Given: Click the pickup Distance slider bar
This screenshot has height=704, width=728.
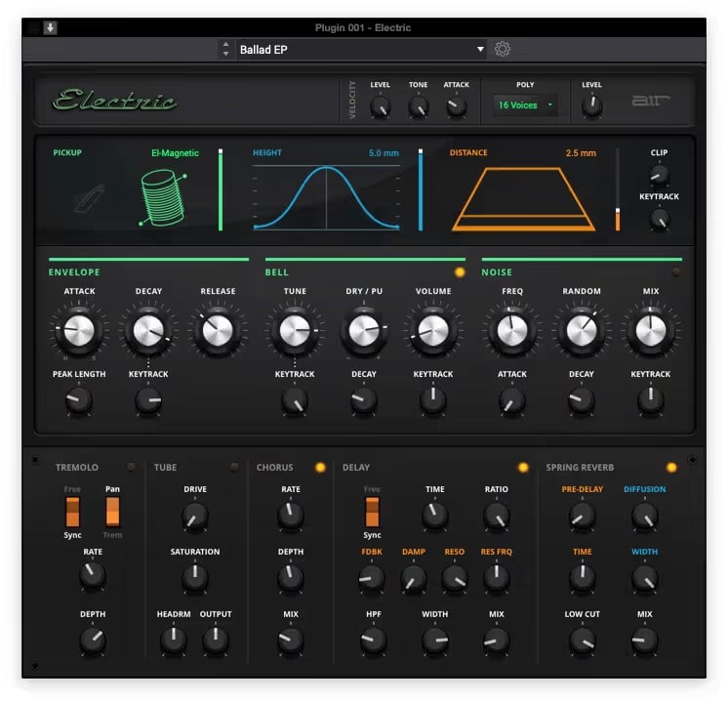Looking at the screenshot, I should [x=618, y=189].
